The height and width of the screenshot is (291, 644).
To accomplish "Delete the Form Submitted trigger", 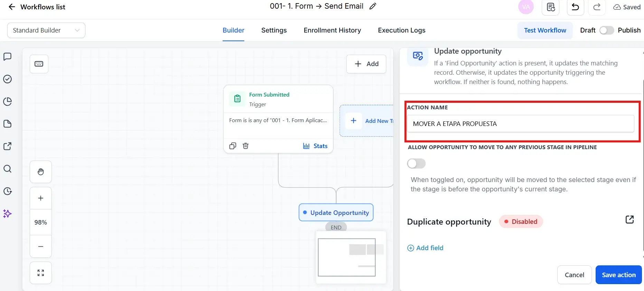I will (246, 146).
